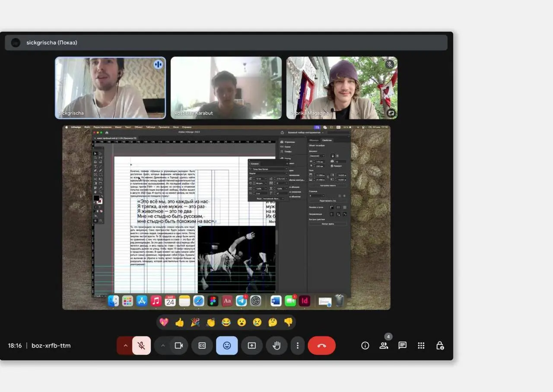Toggle the Разворот checkbox in InDesign
Image resolution: width=553 pixels, height=392 pixels.
(x=332, y=166)
